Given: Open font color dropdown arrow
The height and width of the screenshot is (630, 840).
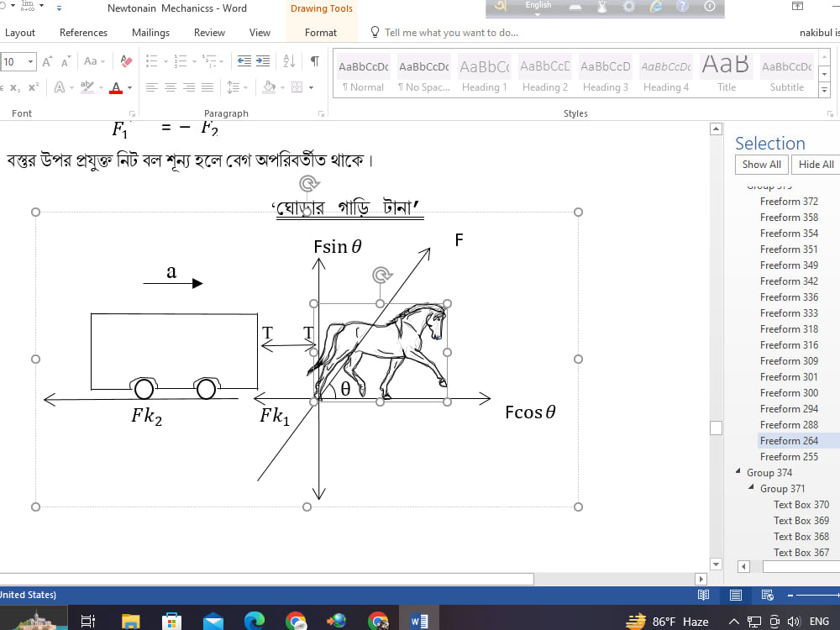Looking at the screenshot, I should tap(129, 87).
